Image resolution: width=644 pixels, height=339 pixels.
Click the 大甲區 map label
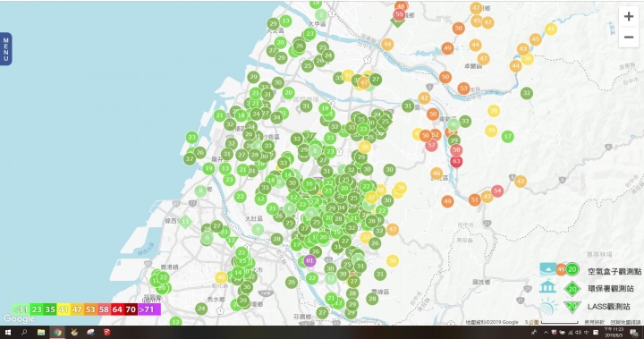pyautogui.click(x=317, y=24)
